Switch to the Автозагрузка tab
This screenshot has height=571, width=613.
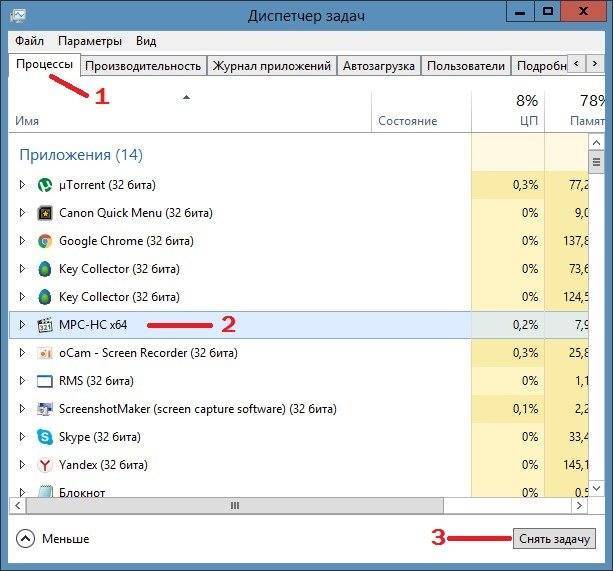(379, 66)
